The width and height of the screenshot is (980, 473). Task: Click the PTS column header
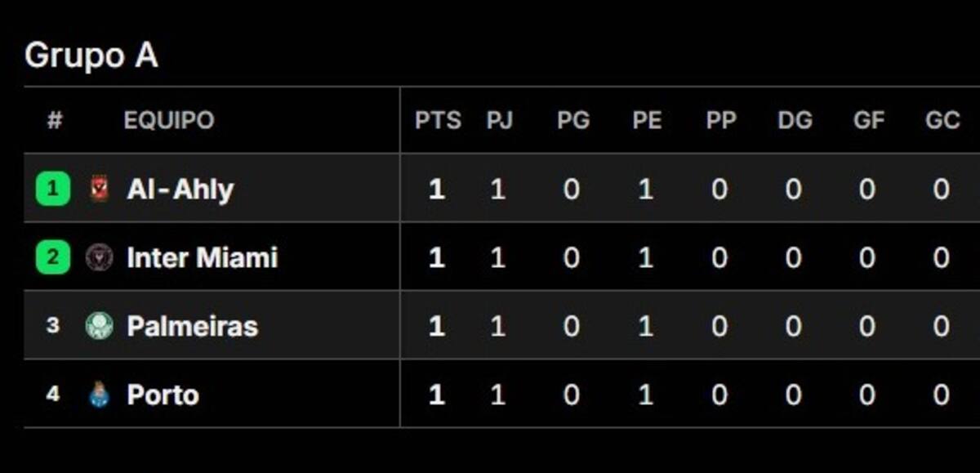(438, 121)
